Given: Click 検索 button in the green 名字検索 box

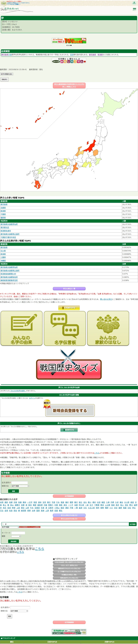Looking at the screenshot, I should click(x=14, y=491).
